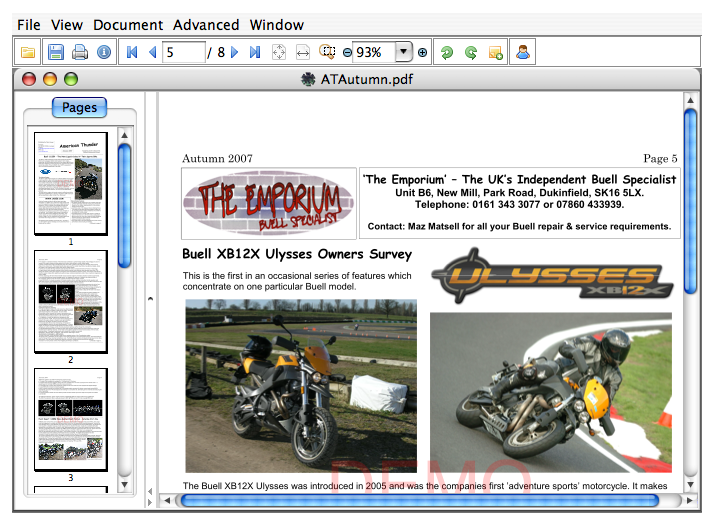Open the View menu
The height and width of the screenshot is (526, 717).
point(67,25)
